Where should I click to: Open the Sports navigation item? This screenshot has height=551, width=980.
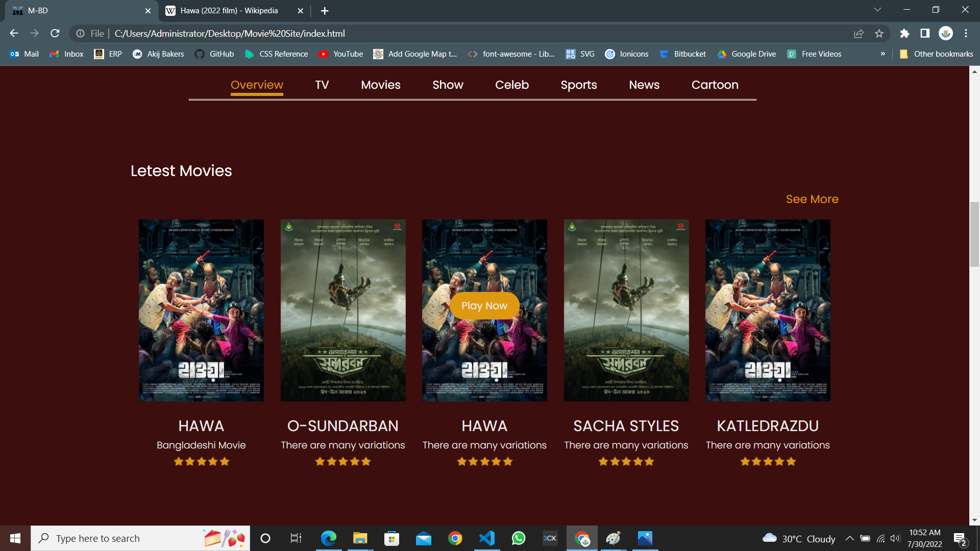click(x=578, y=85)
